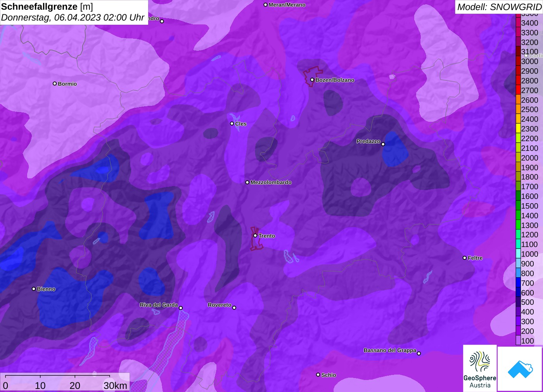The image size is (543, 392).
Task: Select the 100 light purple legend swatch
Action: click(518, 340)
